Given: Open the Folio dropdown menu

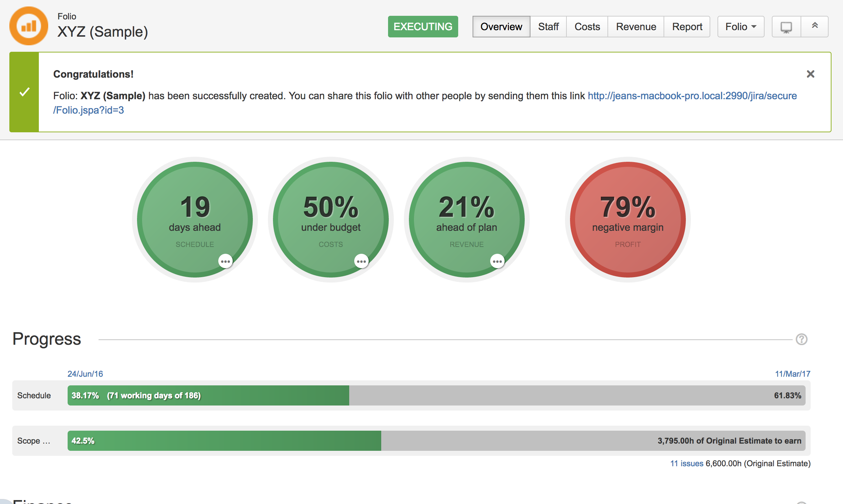Looking at the screenshot, I should point(741,27).
